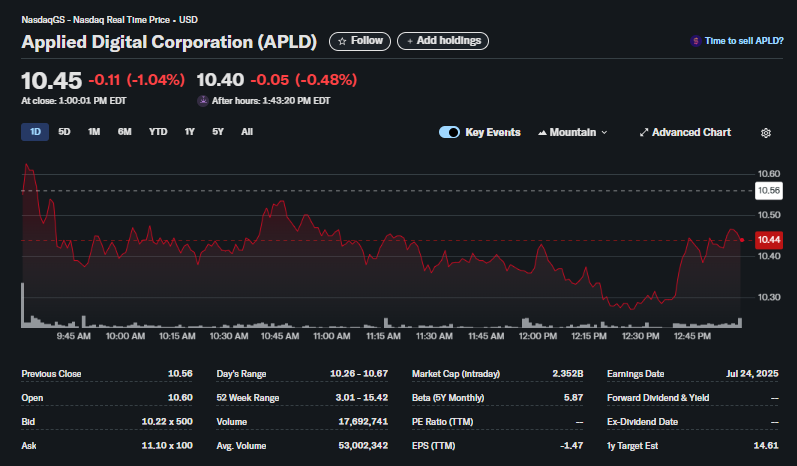Image resolution: width=797 pixels, height=466 pixels.
Task: Select the 1D time range tab
Action: tap(35, 132)
